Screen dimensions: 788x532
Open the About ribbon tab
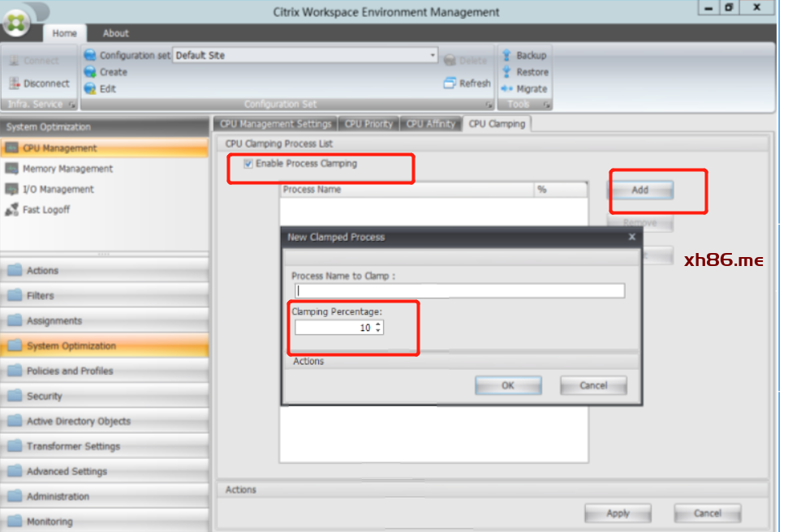pyautogui.click(x=115, y=33)
